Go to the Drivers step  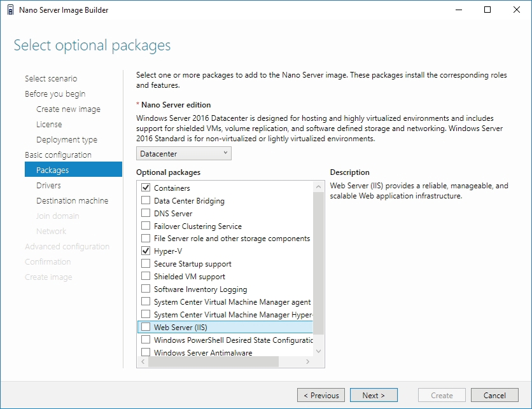point(48,185)
